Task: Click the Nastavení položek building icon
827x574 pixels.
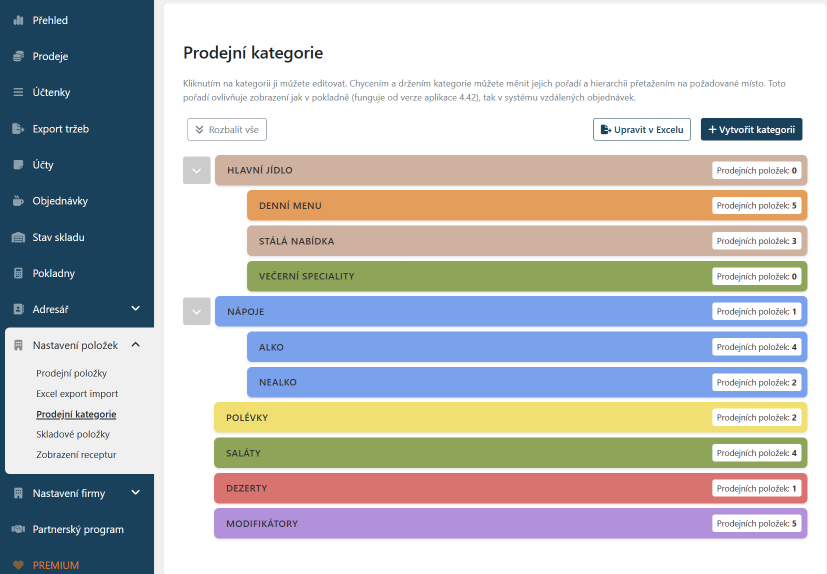Action: (18, 346)
